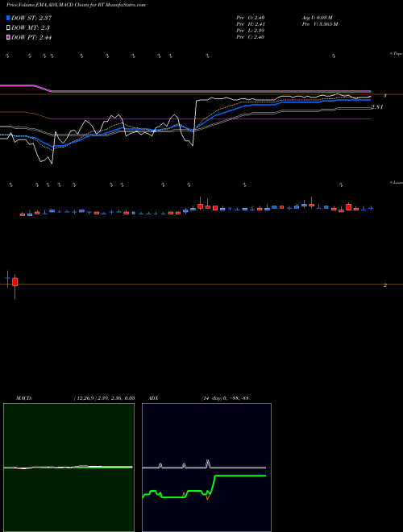The height and width of the screenshot is (532, 403).
Task: Click the large red candlestick near the 2 level
Action: tap(15, 281)
